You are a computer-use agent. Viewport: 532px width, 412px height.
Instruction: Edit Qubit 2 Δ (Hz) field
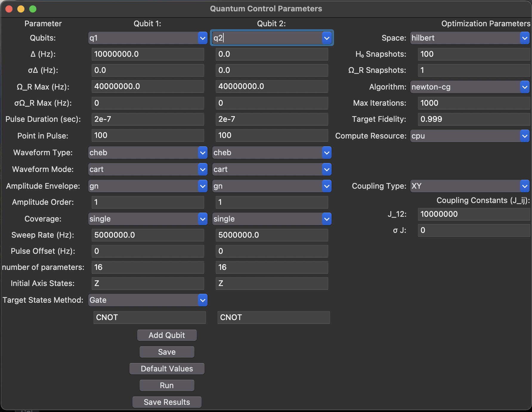coord(272,54)
